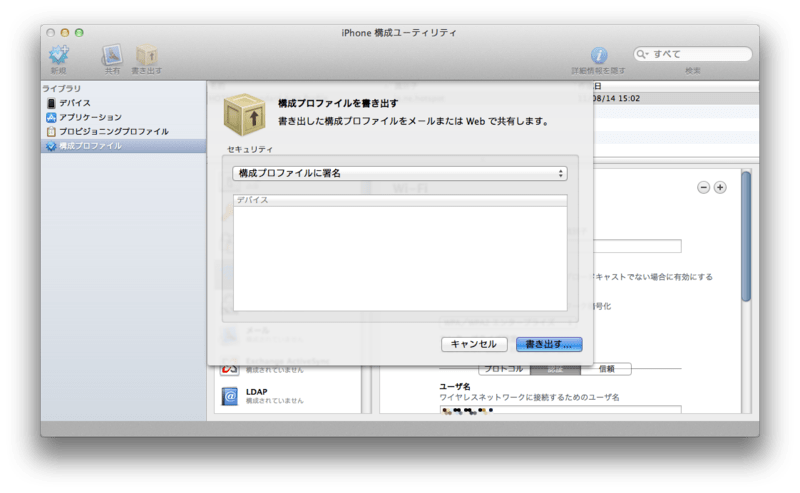Image resolution: width=800 pixels, height=493 pixels.
Task: Click the magnifier icon in the search field
Action: point(644,54)
